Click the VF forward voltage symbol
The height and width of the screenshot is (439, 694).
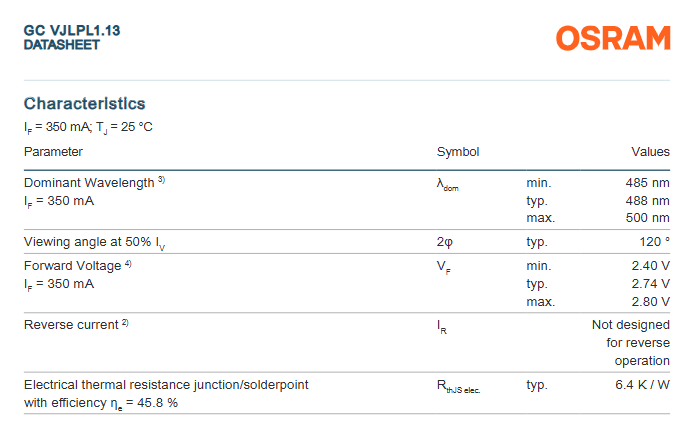point(445,267)
